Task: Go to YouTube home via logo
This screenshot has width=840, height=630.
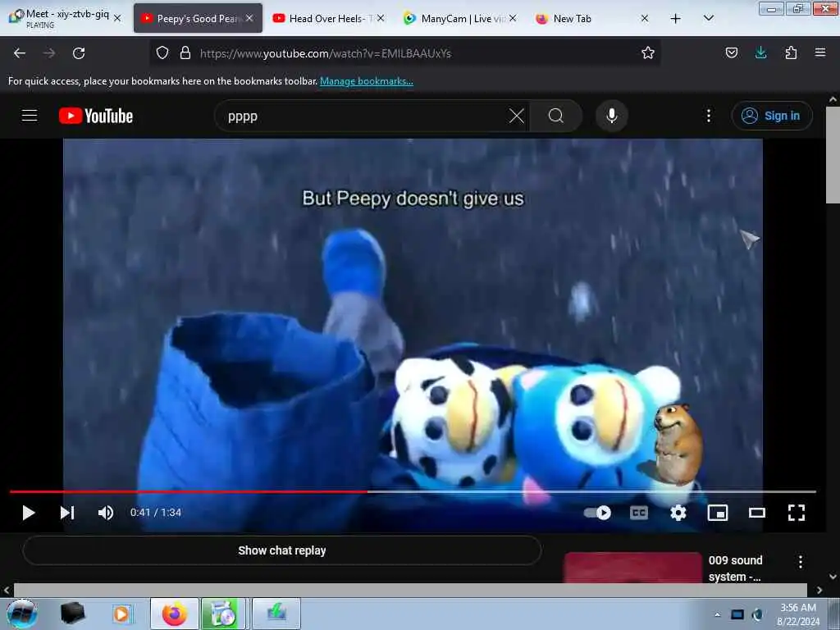Action: [96, 116]
